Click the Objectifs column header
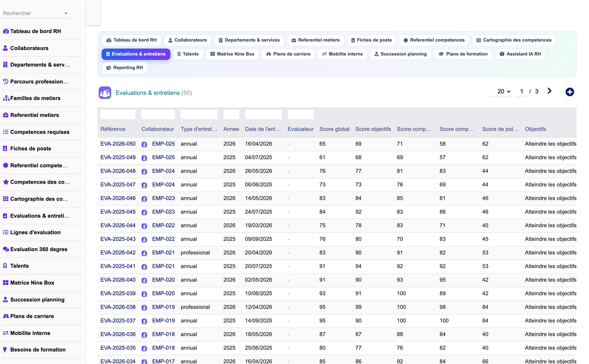Viewport: 589px width, 364px height. coord(535,129)
